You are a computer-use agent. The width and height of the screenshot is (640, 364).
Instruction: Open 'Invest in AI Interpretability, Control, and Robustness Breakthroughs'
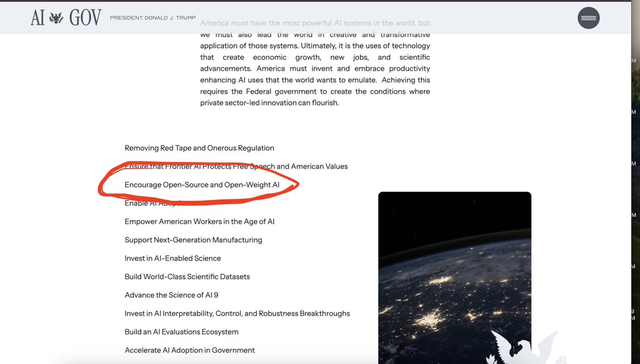(x=237, y=313)
